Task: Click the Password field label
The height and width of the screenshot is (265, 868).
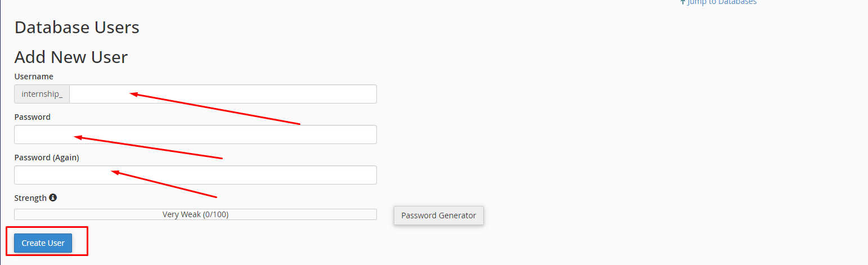Action: pyautogui.click(x=33, y=117)
